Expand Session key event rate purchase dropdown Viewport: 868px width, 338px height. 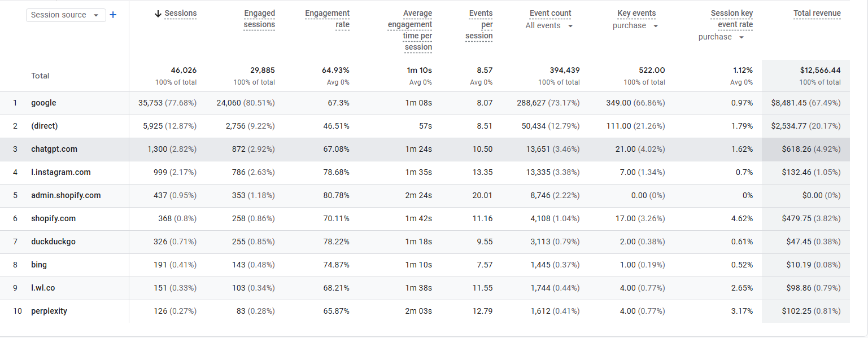(721, 37)
